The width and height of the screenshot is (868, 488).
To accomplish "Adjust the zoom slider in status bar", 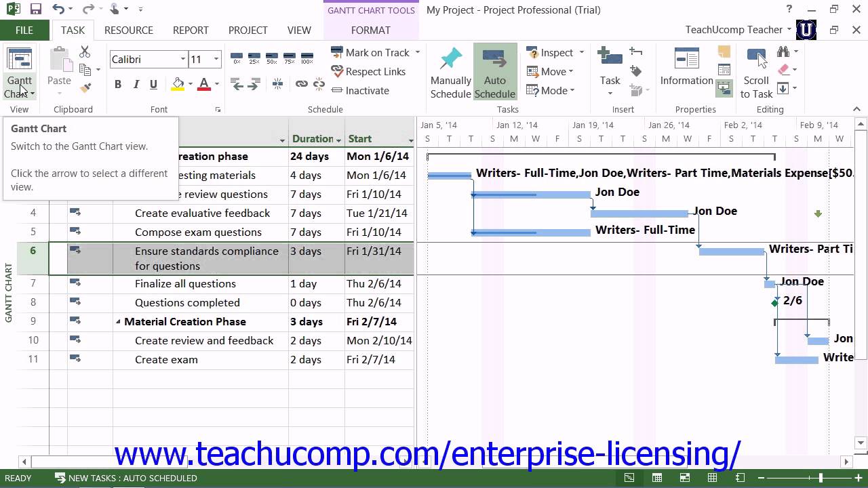I will click(x=821, y=478).
